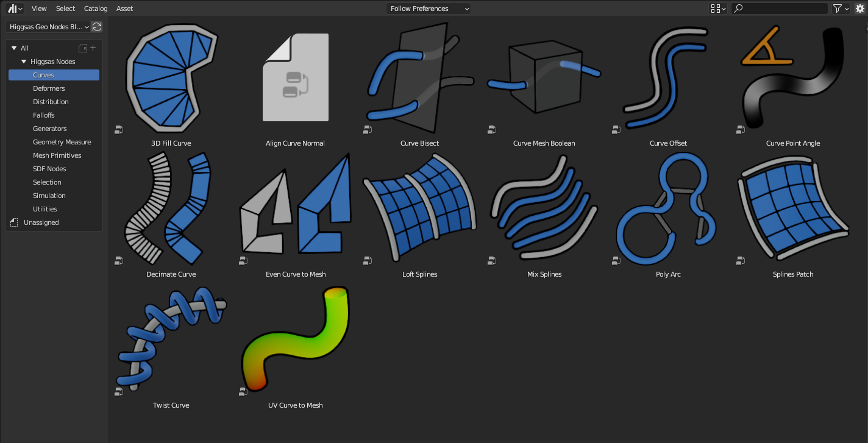Viewport: 868px width, 443px height.
Task: Refresh the asset library with the refresh icon
Action: 96,27
